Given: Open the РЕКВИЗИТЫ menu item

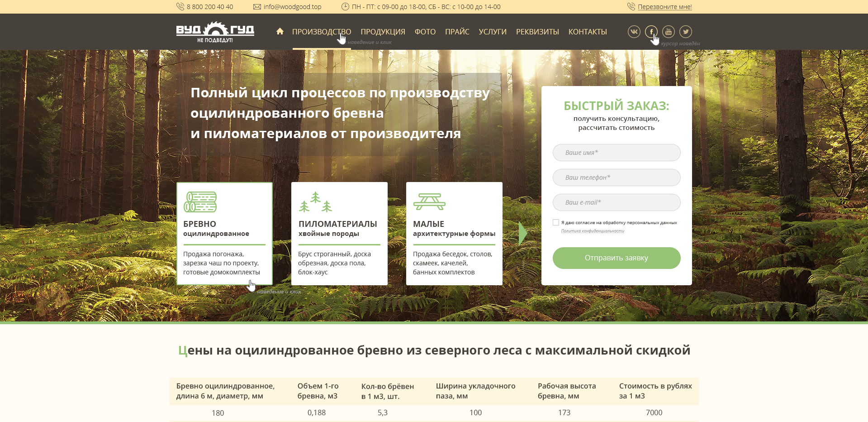Looking at the screenshot, I should point(537,32).
